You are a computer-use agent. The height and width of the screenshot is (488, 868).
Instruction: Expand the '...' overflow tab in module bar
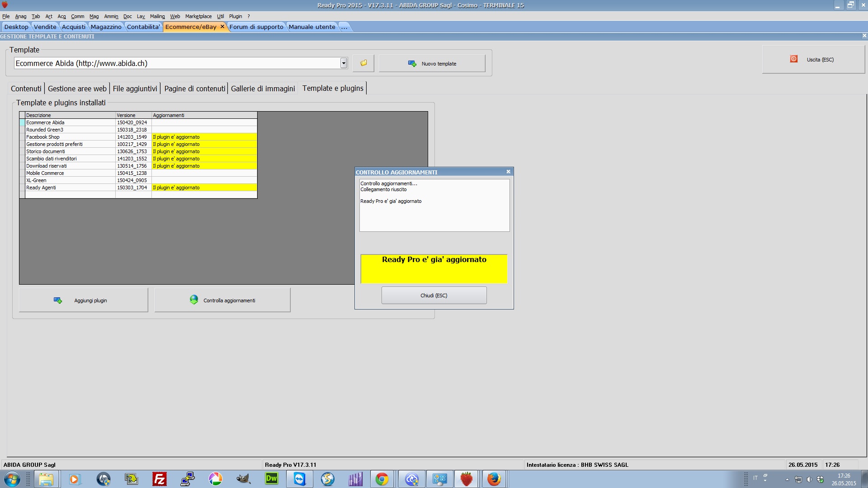[x=344, y=27]
